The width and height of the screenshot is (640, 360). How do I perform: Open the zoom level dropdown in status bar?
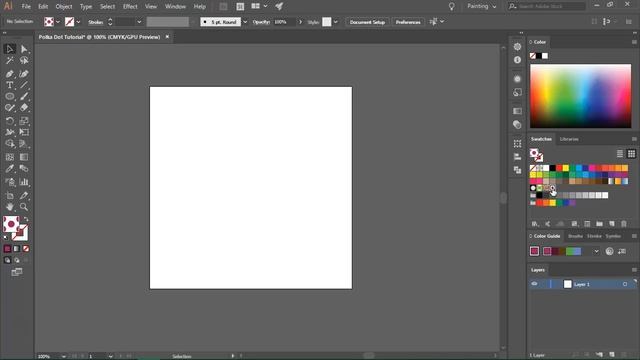tap(63, 356)
